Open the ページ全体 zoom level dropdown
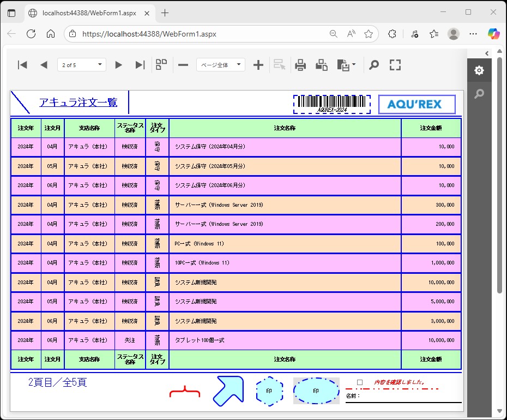 coord(221,65)
